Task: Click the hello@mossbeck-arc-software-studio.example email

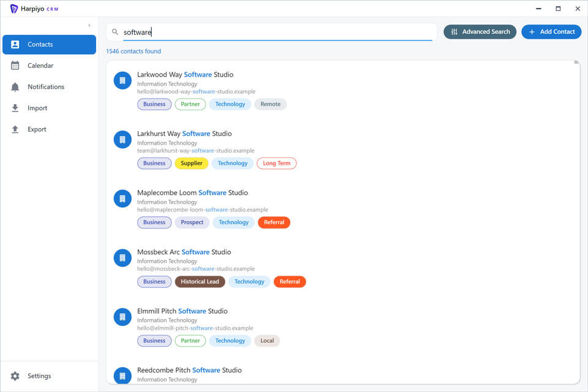Action: pos(196,269)
